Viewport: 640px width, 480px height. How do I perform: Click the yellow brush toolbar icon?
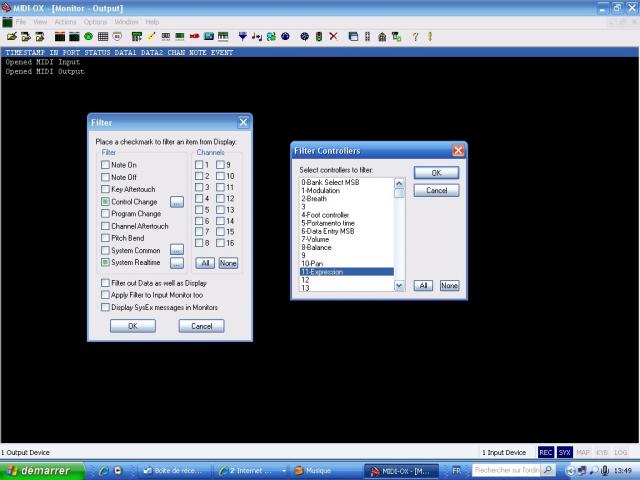click(151, 37)
